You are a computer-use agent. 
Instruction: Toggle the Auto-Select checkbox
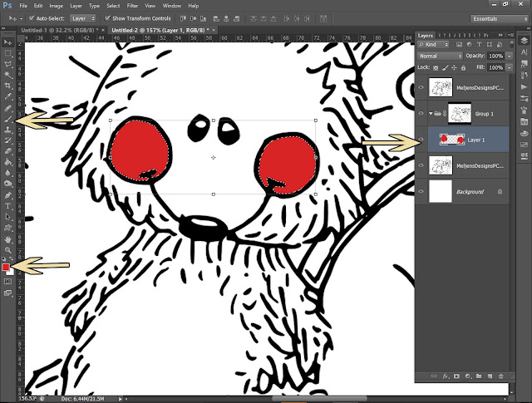pyautogui.click(x=32, y=18)
